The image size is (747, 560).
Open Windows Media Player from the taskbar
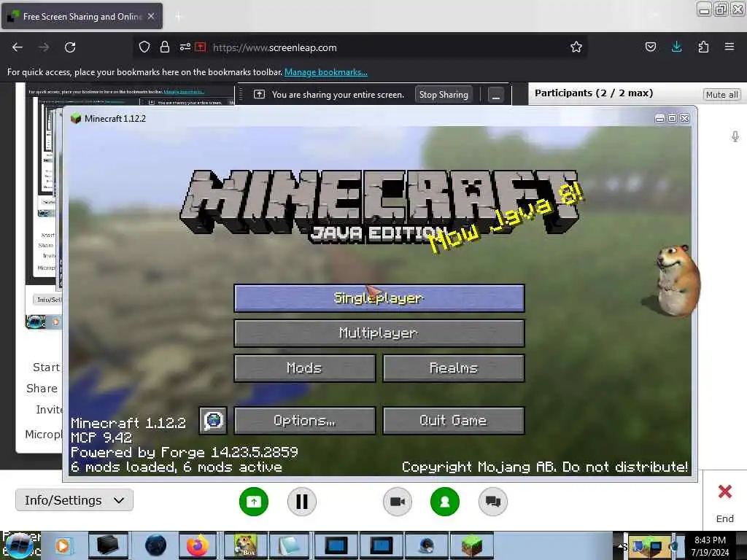tap(63, 545)
